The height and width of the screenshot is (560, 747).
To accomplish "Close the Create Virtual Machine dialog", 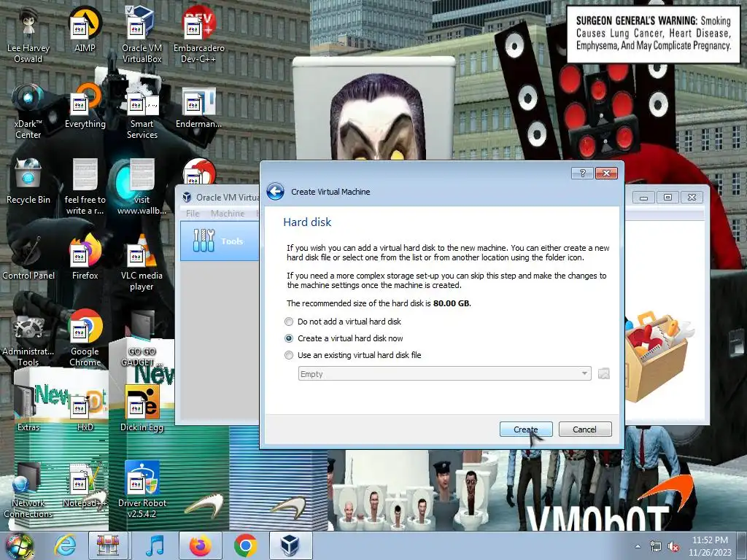I will [606, 173].
